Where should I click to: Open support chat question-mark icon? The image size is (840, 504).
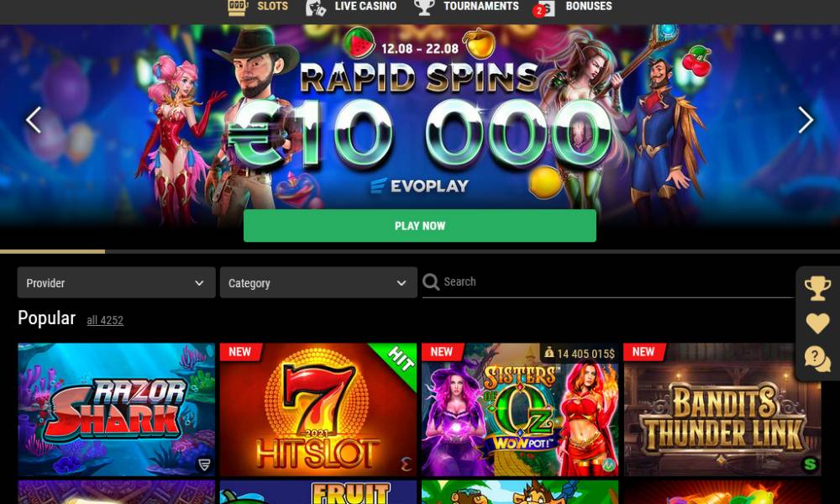click(817, 359)
